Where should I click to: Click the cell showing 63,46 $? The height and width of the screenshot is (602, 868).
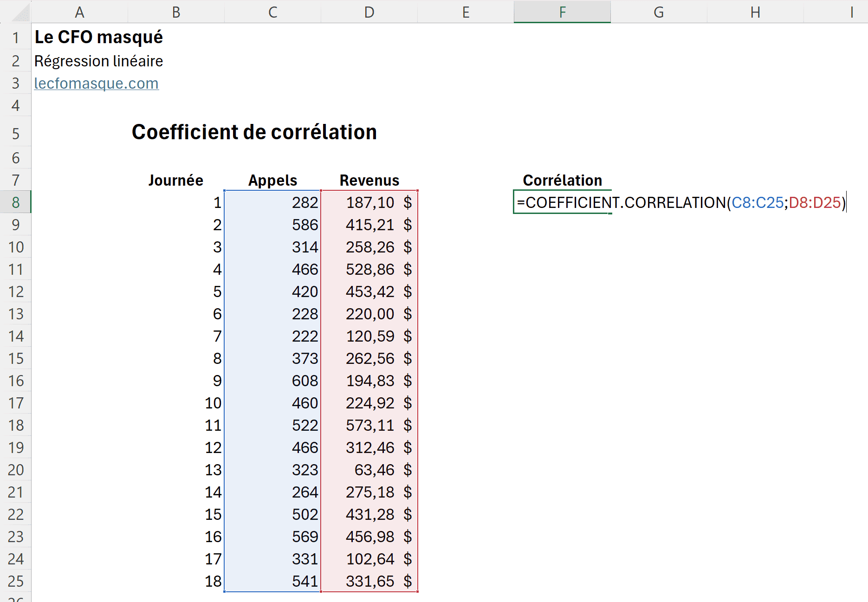pyautogui.click(x=369, y=470)
